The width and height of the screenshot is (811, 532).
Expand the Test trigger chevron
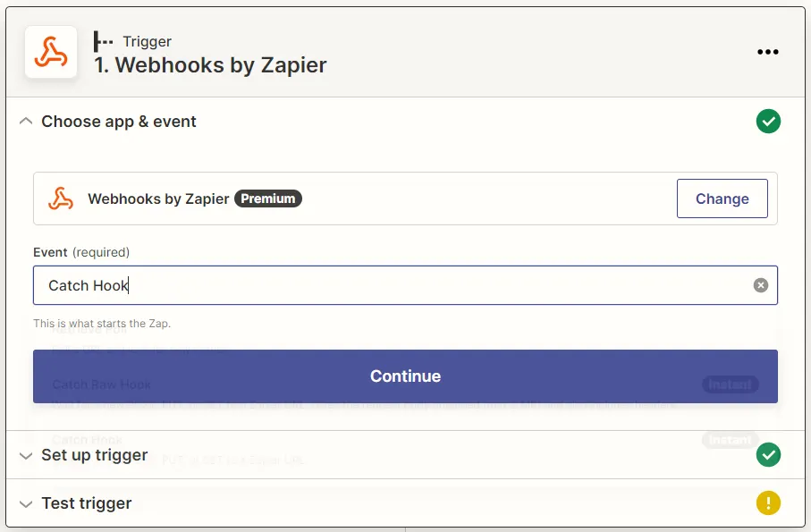click(25, 503)
